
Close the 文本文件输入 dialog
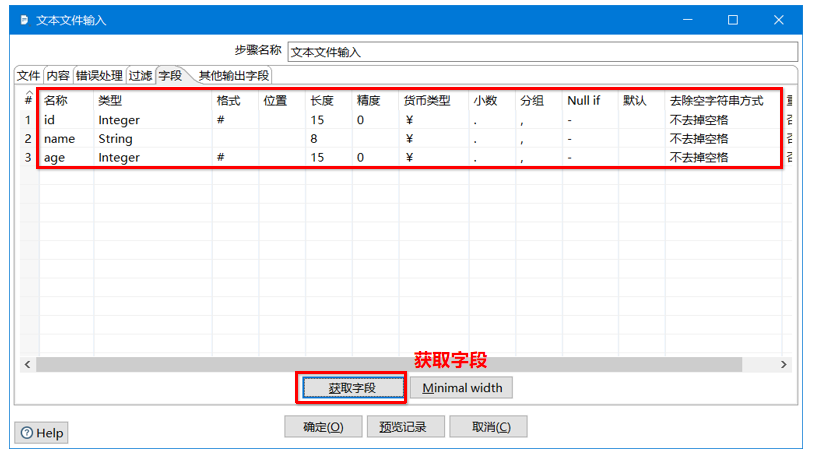pos(778,20)
